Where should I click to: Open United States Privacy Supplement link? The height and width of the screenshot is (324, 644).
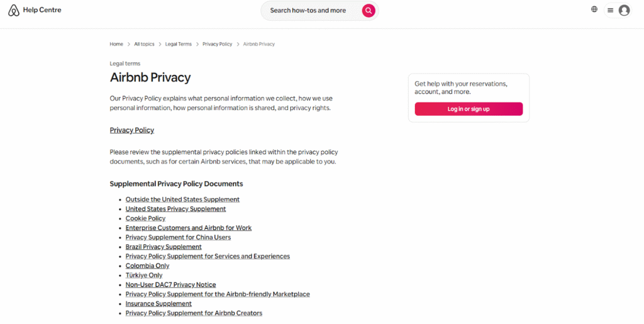[x=175, y=209]
